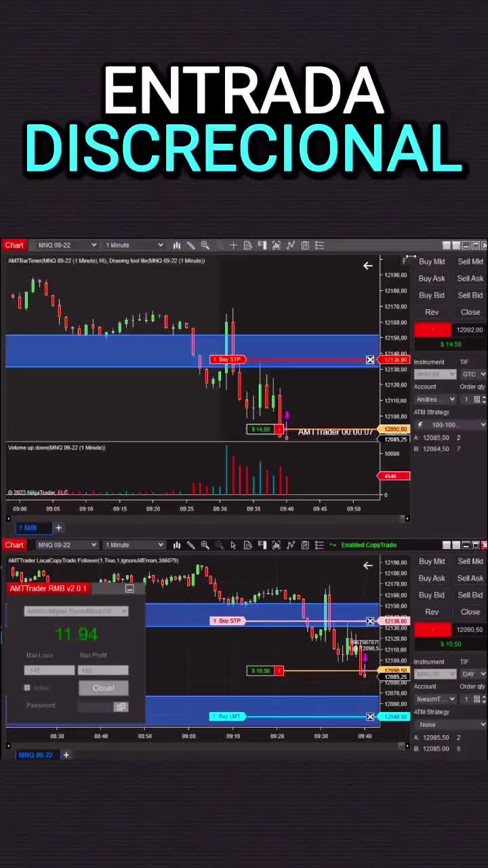Click top chart horizontal scrollbar

coord(207,519)
